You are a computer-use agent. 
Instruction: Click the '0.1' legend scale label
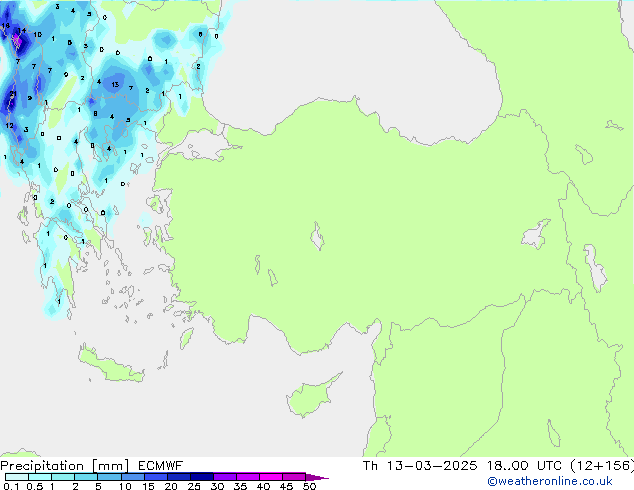click(x=11, y=486)
